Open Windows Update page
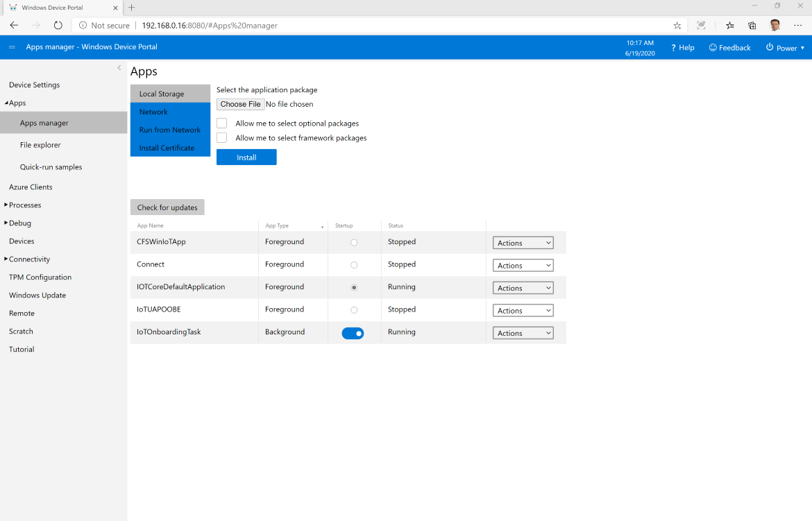The image size is (812, 521). 37,296
